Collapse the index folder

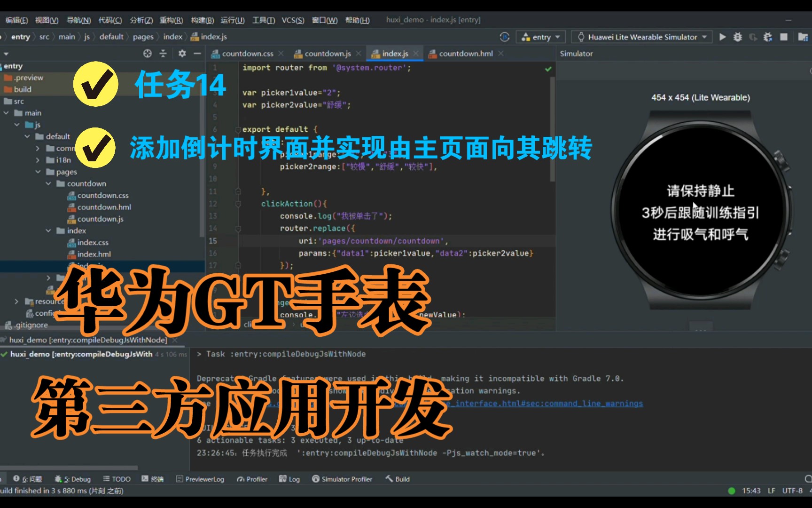coord(48,230)
